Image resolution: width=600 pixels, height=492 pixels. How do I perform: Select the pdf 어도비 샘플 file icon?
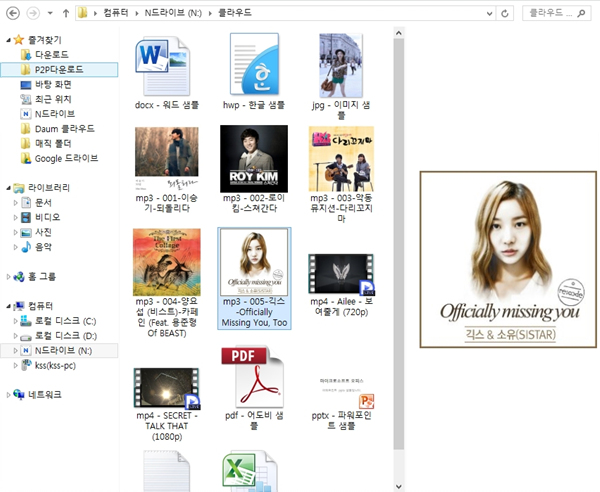pos(253,376)
